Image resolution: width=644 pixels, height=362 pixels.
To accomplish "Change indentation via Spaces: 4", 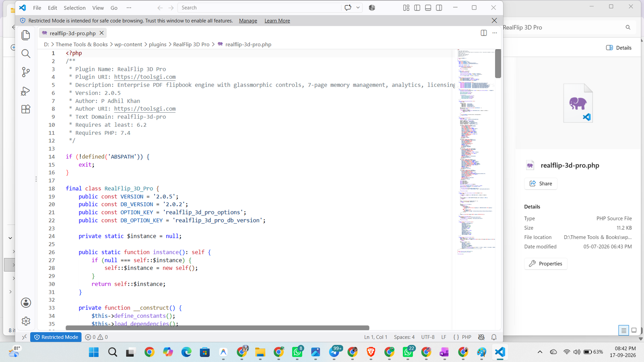I will tap(404, 337).
